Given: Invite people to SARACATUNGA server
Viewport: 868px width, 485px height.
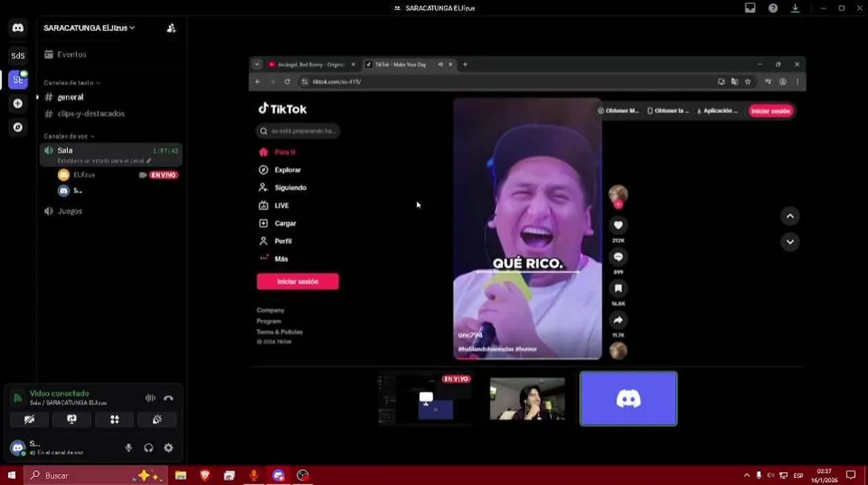Looking at the screenshot, I should click(171, 28).
